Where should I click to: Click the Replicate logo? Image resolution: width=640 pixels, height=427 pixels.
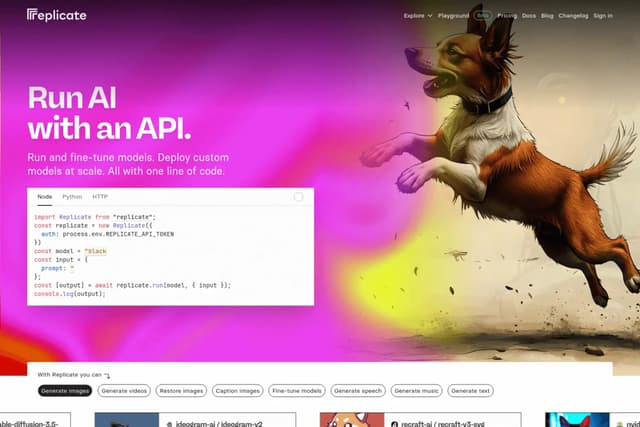tap(56, 15)
